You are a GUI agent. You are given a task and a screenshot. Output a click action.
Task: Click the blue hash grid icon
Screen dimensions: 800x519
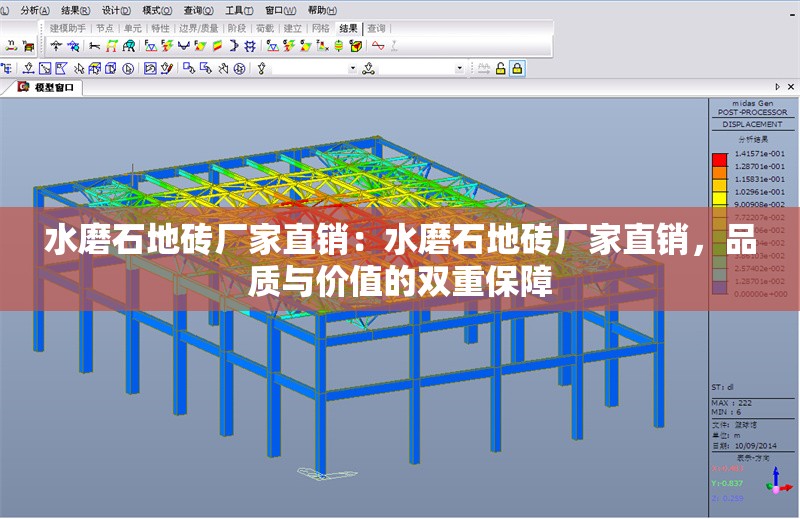point(250,46)
